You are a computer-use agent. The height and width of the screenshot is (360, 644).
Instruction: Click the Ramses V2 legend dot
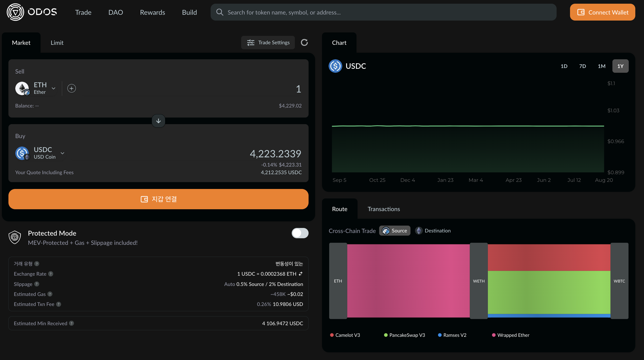pyautogui.click(x=440, y=335)
